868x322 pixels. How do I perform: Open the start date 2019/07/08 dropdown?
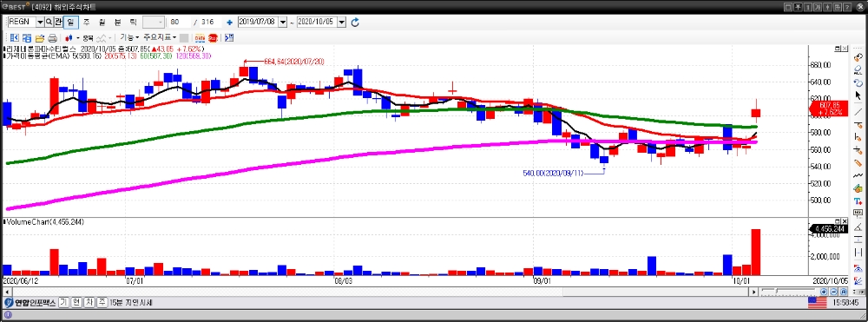click(283, 22)
